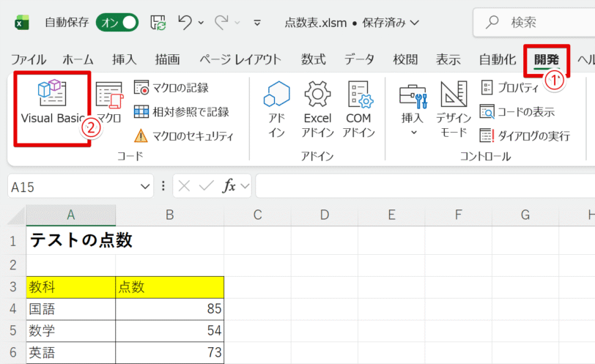The image size is (595, 364).
Task: Switch to the 描画 (Draw) tab
Action: tap(167, 59)
